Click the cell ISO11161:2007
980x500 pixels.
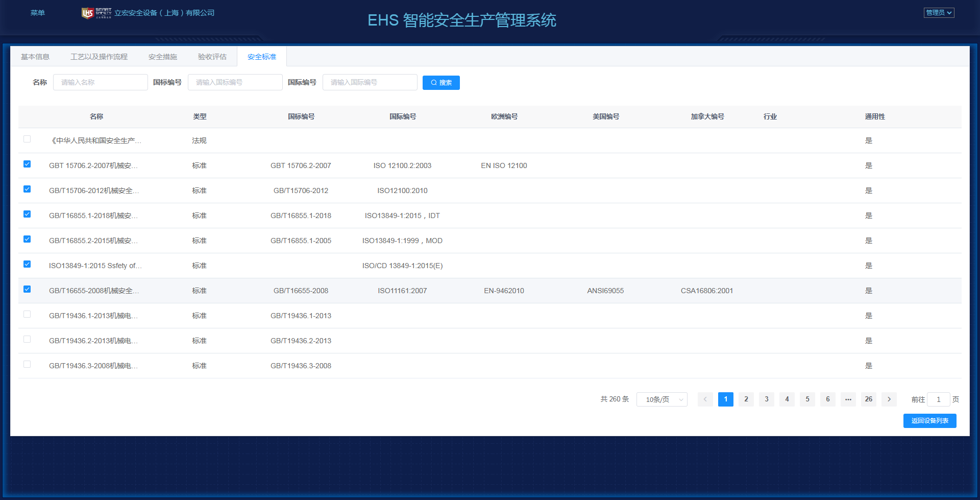click(x=402, y=291)
